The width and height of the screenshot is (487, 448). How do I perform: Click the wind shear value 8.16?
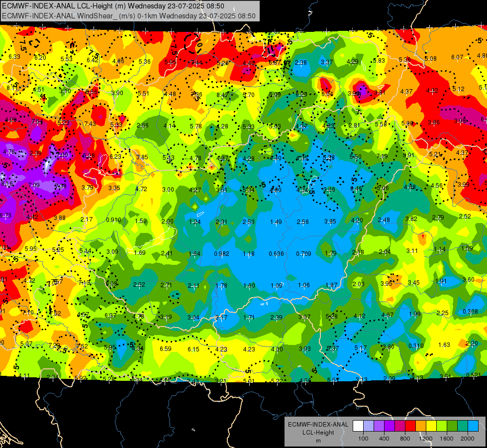point(7,184)
